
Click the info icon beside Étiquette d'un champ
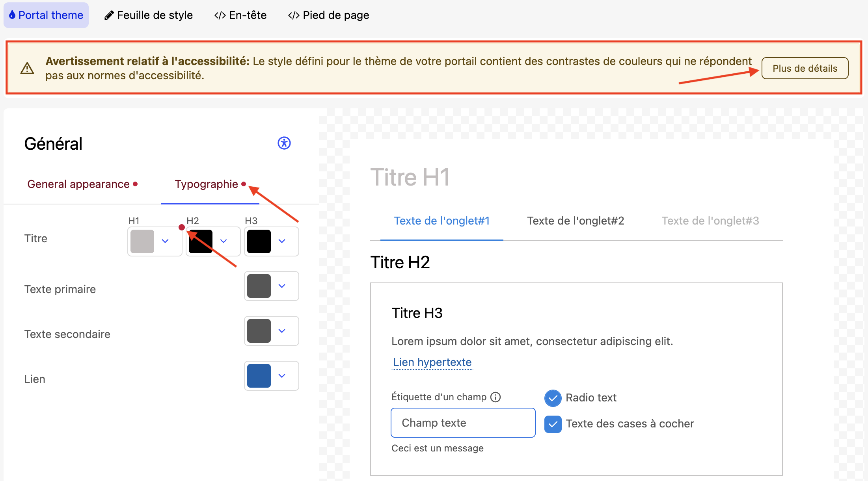(x=495, y=397)
